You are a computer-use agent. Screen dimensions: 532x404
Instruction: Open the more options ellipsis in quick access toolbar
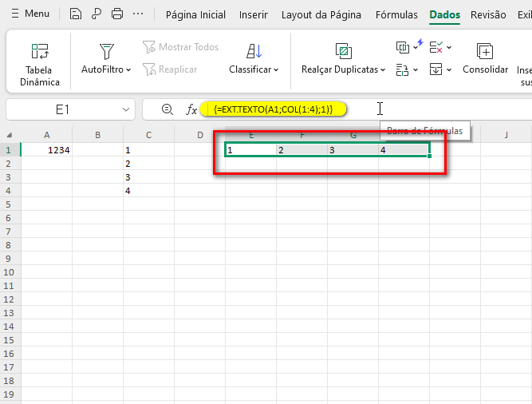[138, 14]
